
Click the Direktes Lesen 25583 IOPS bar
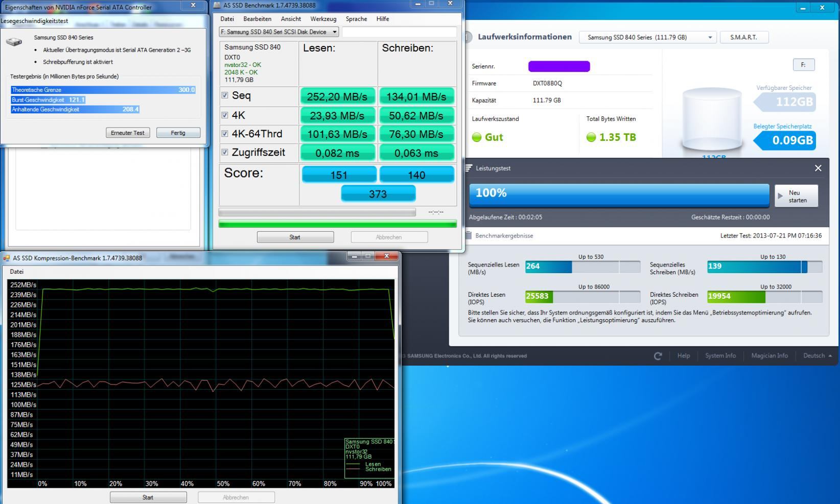[582, 296]
